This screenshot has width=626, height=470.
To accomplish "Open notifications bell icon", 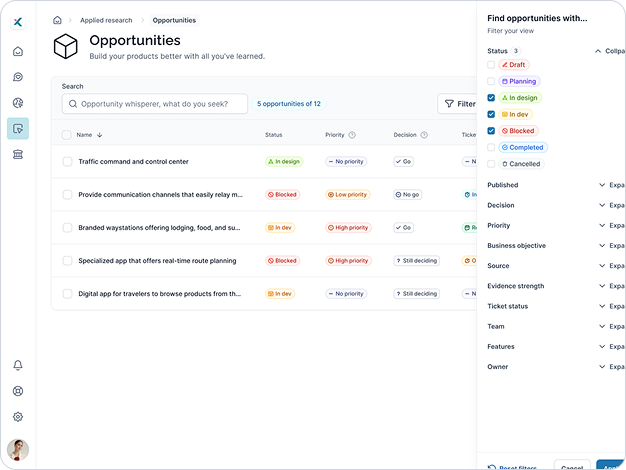I will pos(18,365).
